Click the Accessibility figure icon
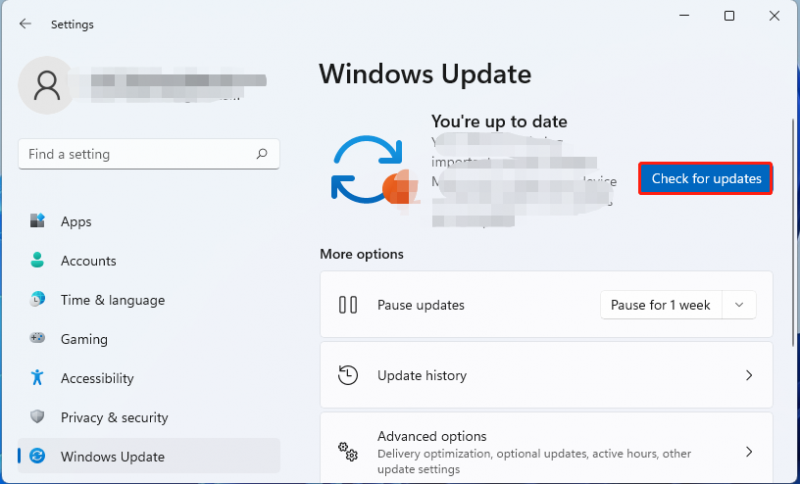This screenshot has width=800, height=484. (x=37, y=377)
